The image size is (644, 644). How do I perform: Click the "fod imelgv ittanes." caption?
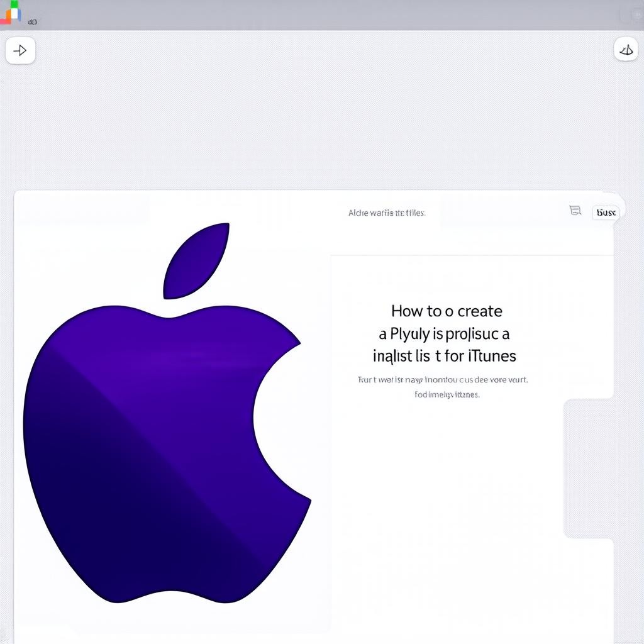pyautogui.click(x=447, y=394)
